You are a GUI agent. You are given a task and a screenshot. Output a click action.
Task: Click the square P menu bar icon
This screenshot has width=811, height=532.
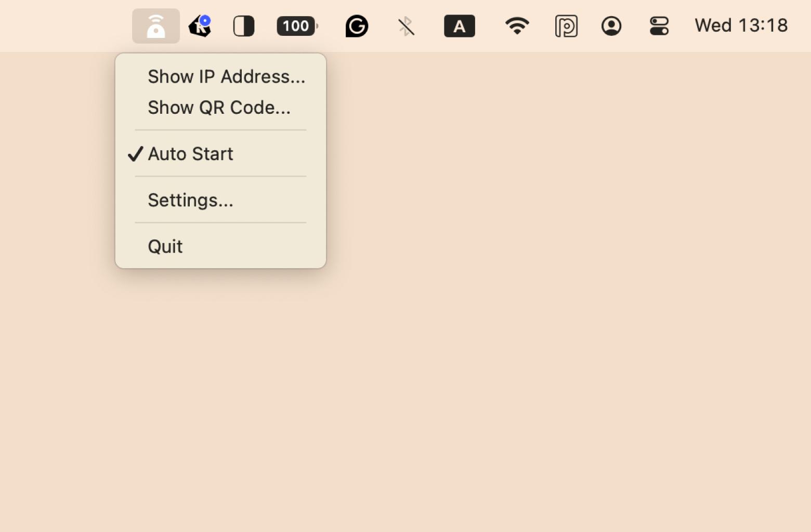coord(566,26)
